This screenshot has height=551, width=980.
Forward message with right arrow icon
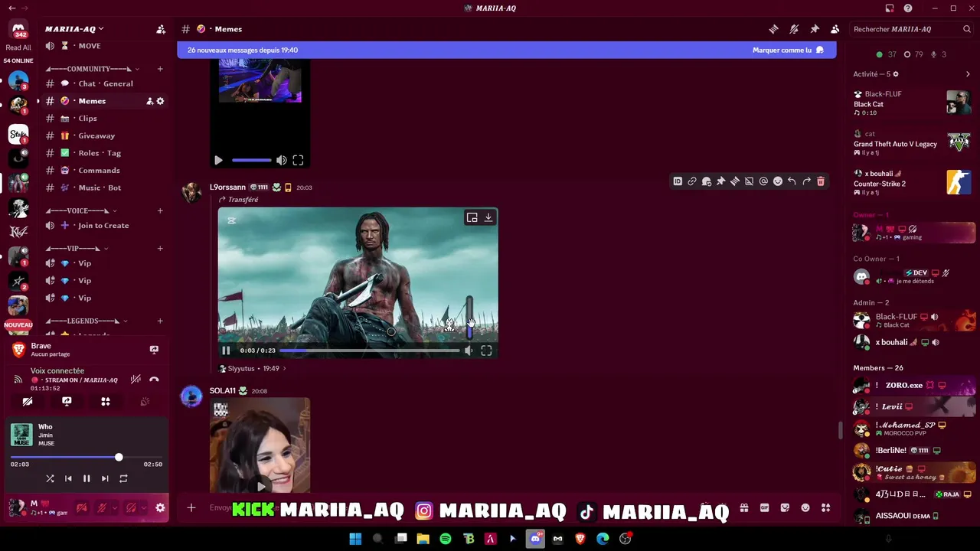(806, 181)
